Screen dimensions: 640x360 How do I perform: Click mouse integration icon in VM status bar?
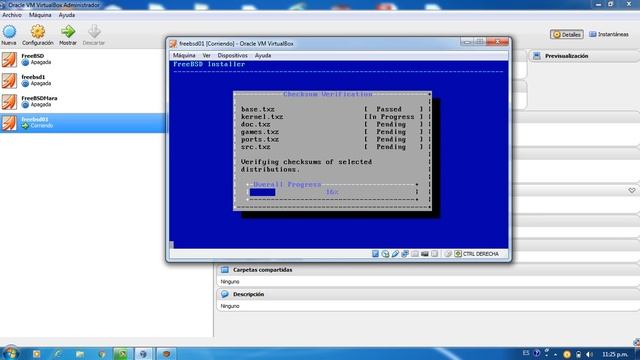click(x=448, y=254)
